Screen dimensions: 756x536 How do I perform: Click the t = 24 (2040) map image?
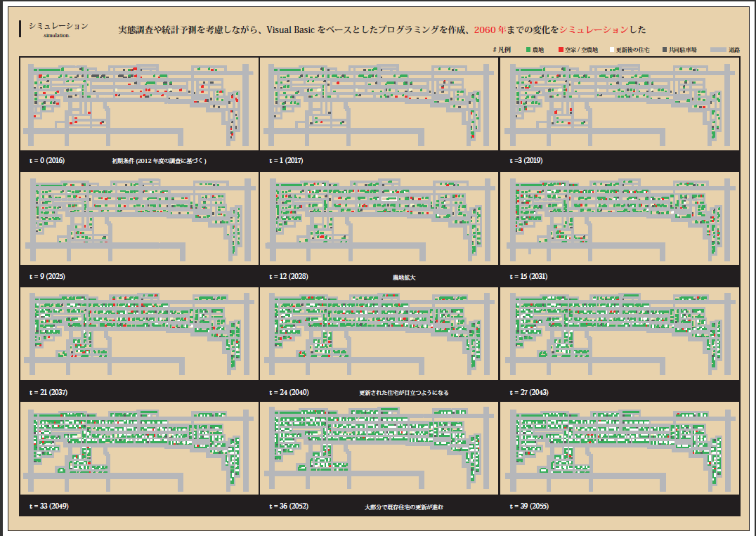[x=379, y=334]
